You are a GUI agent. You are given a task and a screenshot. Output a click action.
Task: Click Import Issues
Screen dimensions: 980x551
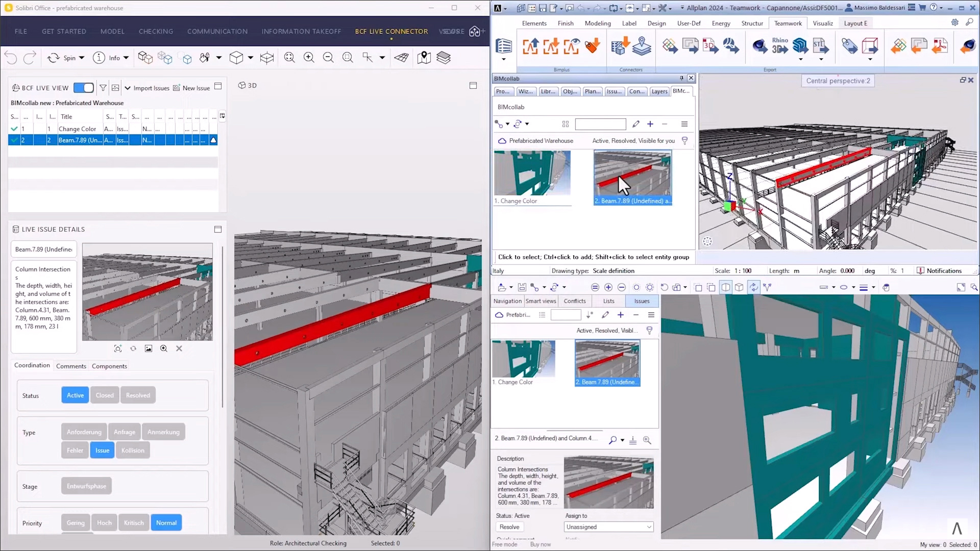[151, 88]
